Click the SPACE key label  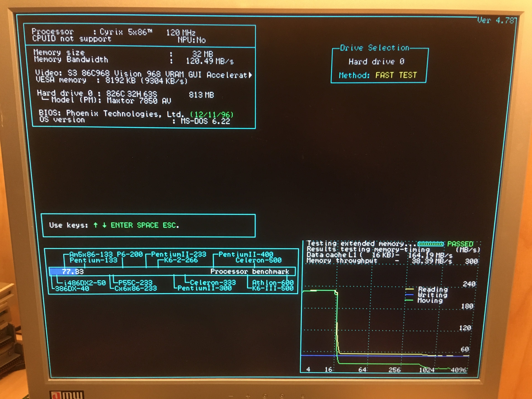click(x=147, y=225)
